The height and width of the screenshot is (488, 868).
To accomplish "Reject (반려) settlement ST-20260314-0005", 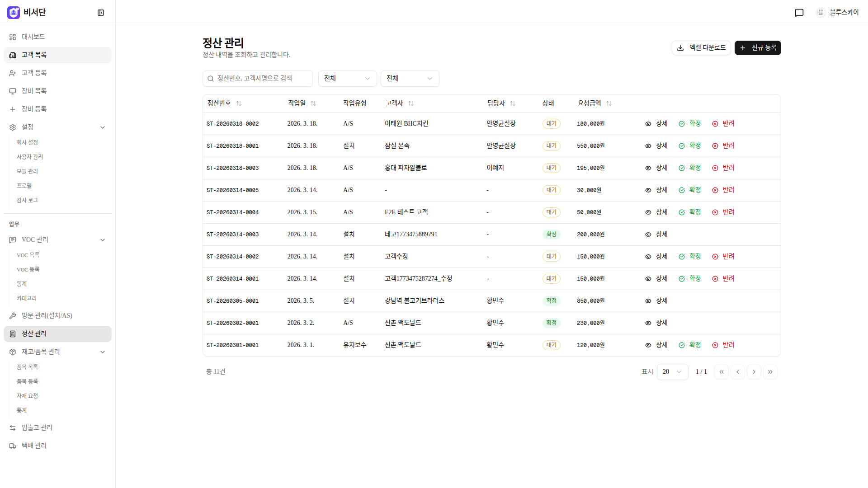I will (x=723, y=190).
